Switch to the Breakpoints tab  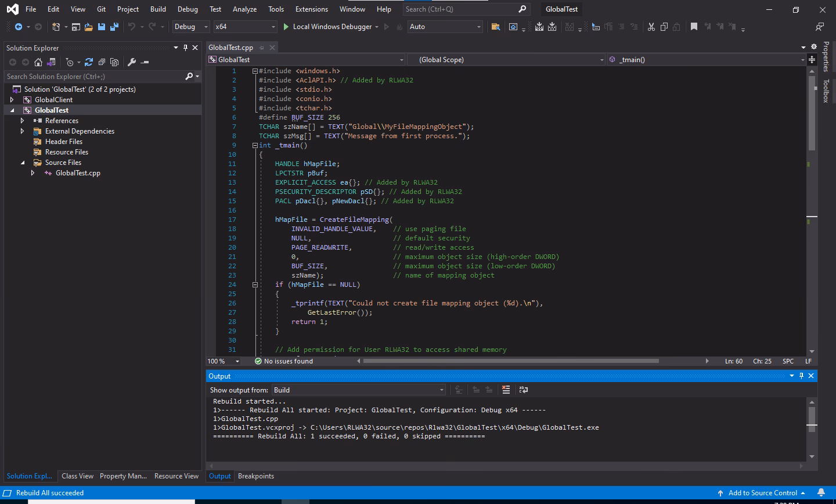[x=255, y=476]
